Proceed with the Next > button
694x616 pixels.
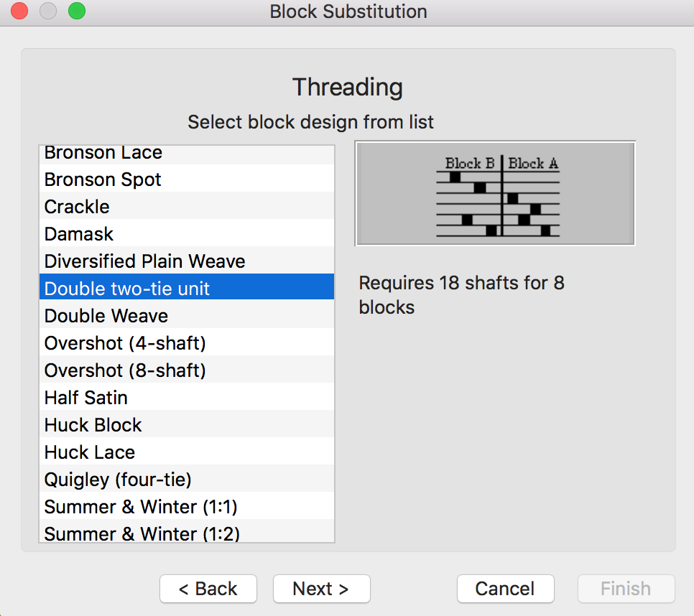[321, 589]
